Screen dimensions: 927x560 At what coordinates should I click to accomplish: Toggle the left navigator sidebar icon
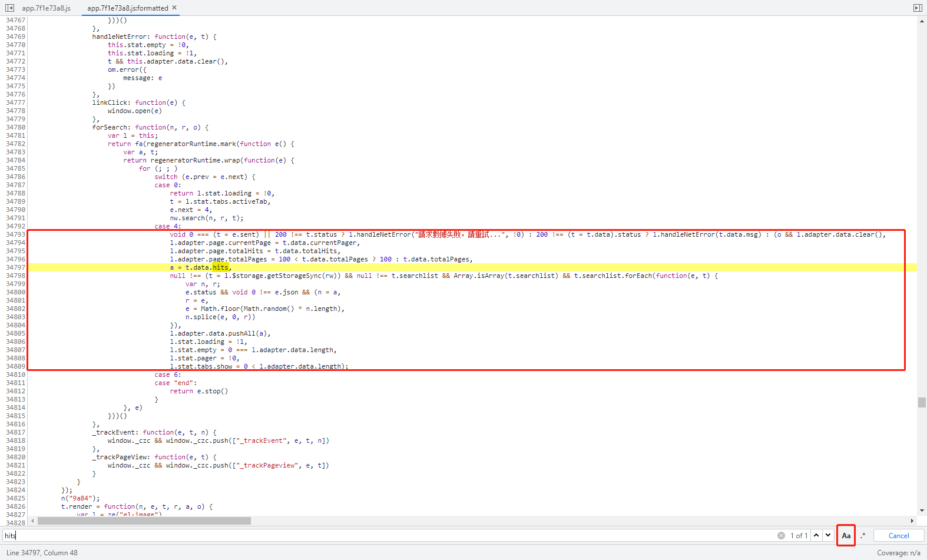[9, 8]
